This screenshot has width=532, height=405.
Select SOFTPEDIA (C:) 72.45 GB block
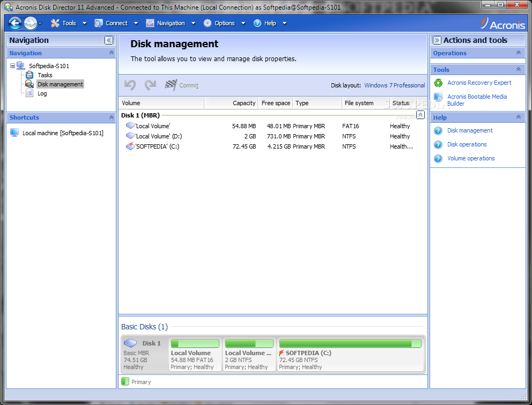[351, 355]
